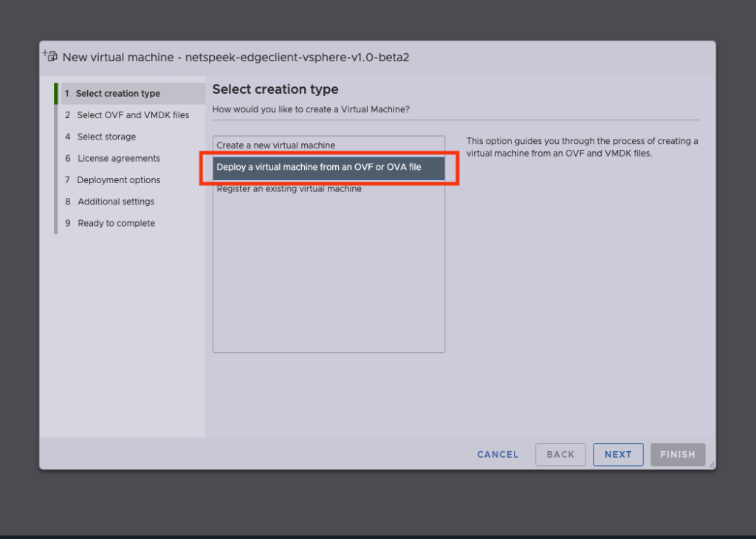The height and width of the screenshot is (539, 756).
Task: Jump to step 4 Select storage
Action: pyautogui.click(x=106, y=137)
